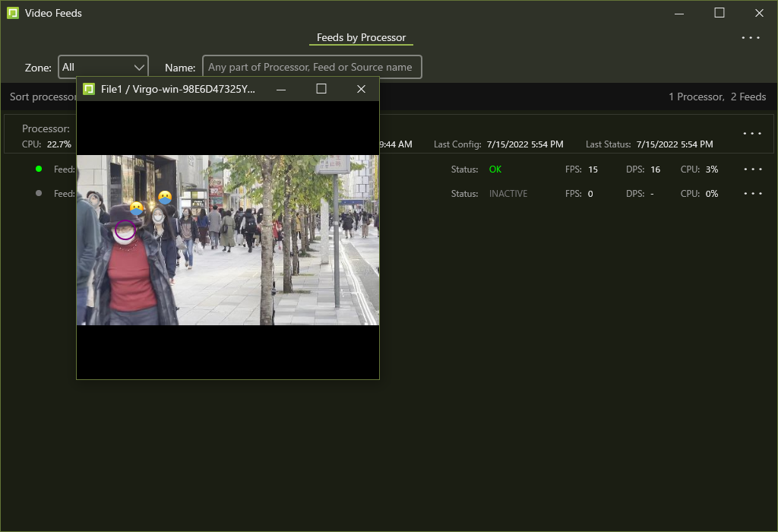
Task: Switch to the Feeds by Processor tab
Action: (x=361, y=38)
